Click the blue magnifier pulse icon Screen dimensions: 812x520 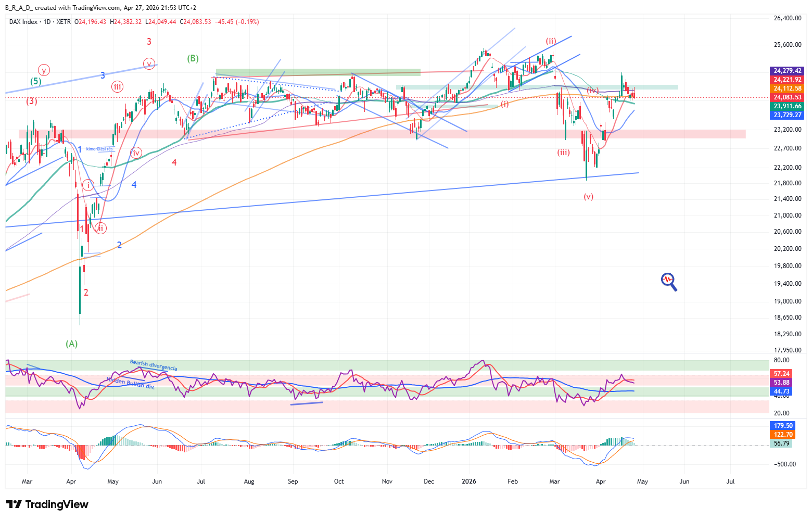tap(669, 281)
